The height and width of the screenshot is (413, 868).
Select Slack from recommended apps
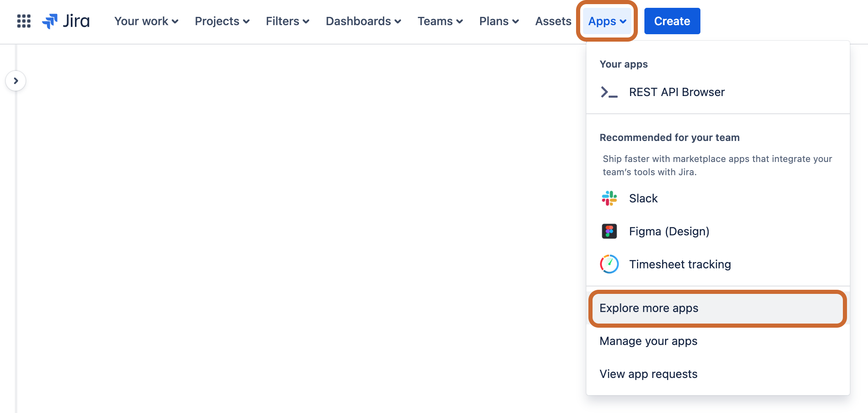click(718, 198)
